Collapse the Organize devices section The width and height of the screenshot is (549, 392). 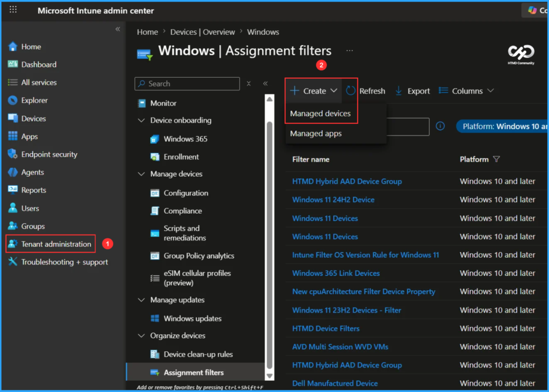click(141, 335)
